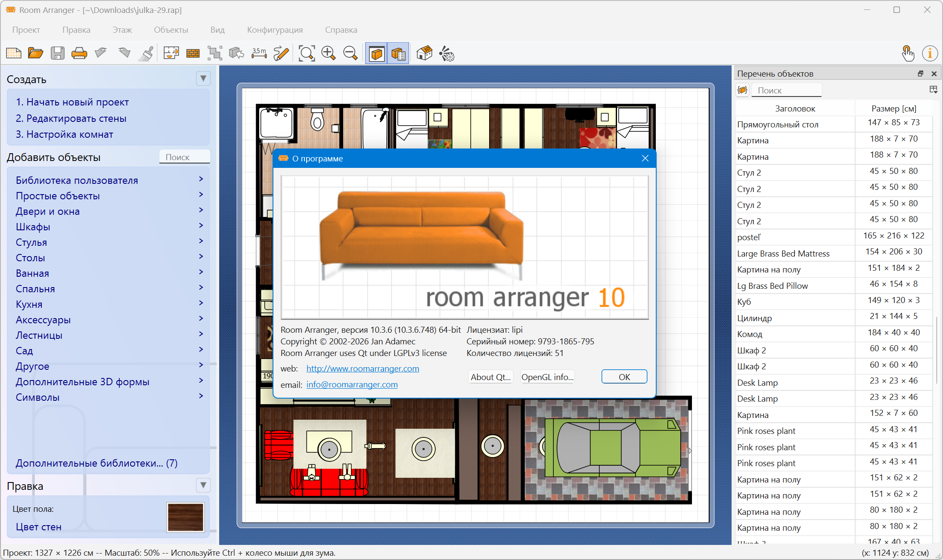This screenshot has height=560, width=943.
Task: Open the roomarranger.com web link
Action: (x=363, y=368)
